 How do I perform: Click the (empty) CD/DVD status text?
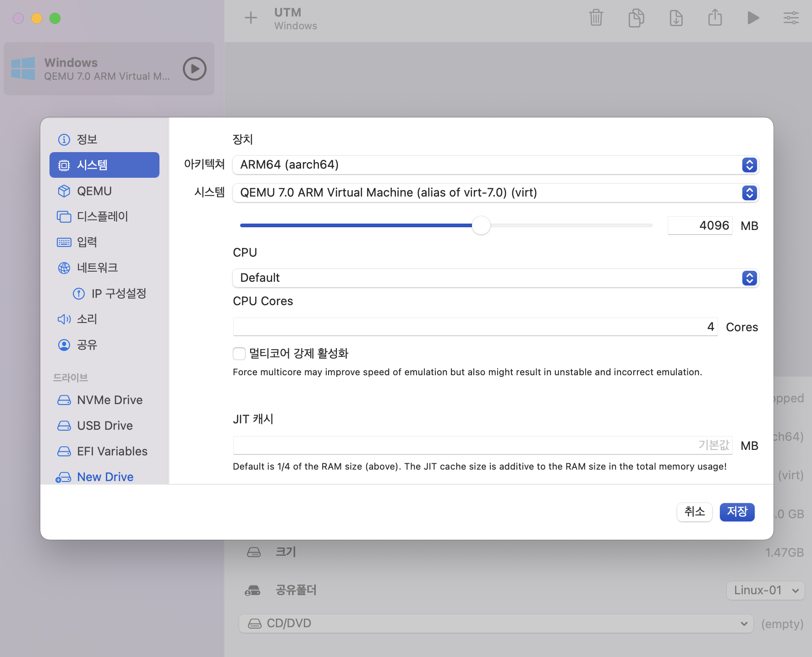tap(782, 624)
